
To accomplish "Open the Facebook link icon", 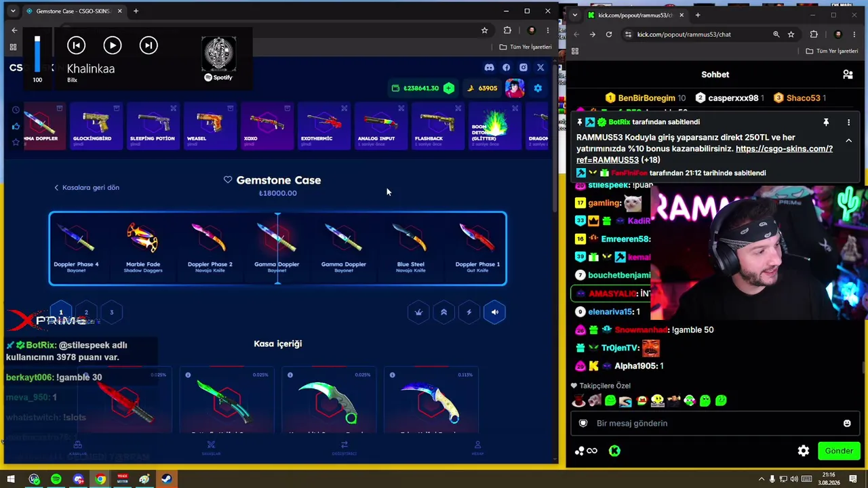I will pos(506,68).
